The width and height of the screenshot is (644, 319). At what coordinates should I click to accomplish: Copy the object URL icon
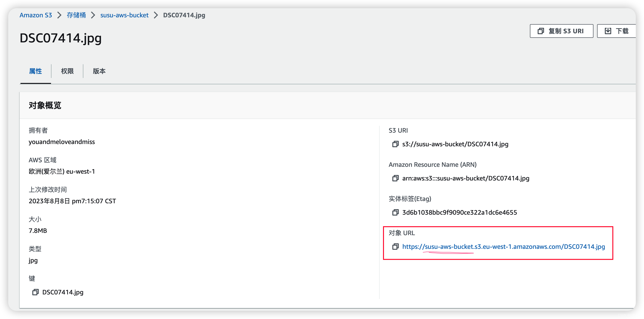[395, 247]
